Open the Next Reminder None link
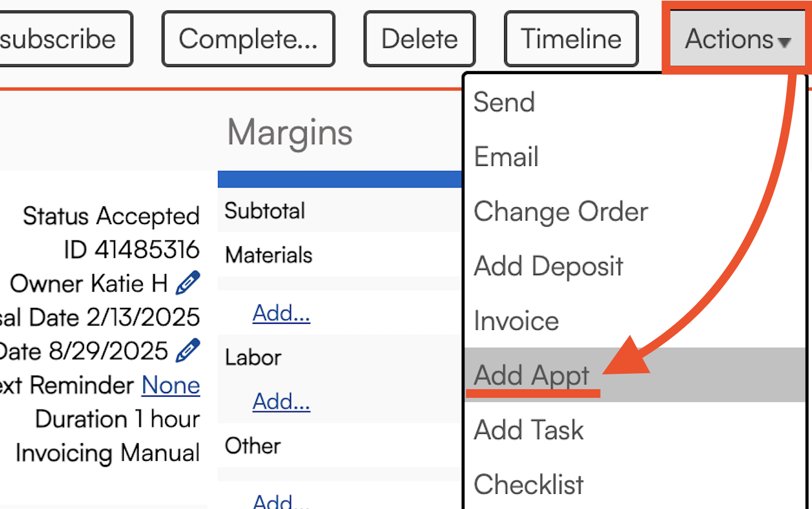 [171, 385]
